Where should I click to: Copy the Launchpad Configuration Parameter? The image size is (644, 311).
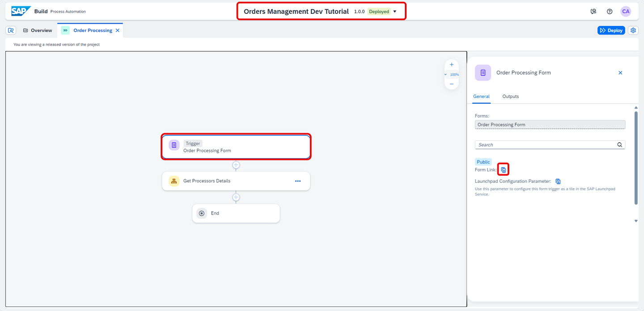558,181
